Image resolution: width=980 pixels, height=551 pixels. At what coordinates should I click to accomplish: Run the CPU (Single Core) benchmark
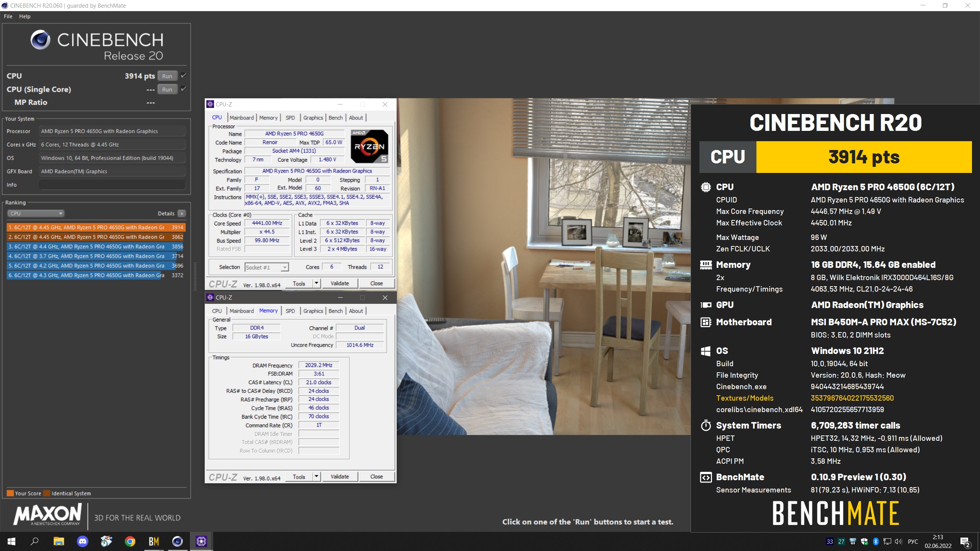pyautogui.click(x=167, y=89)
